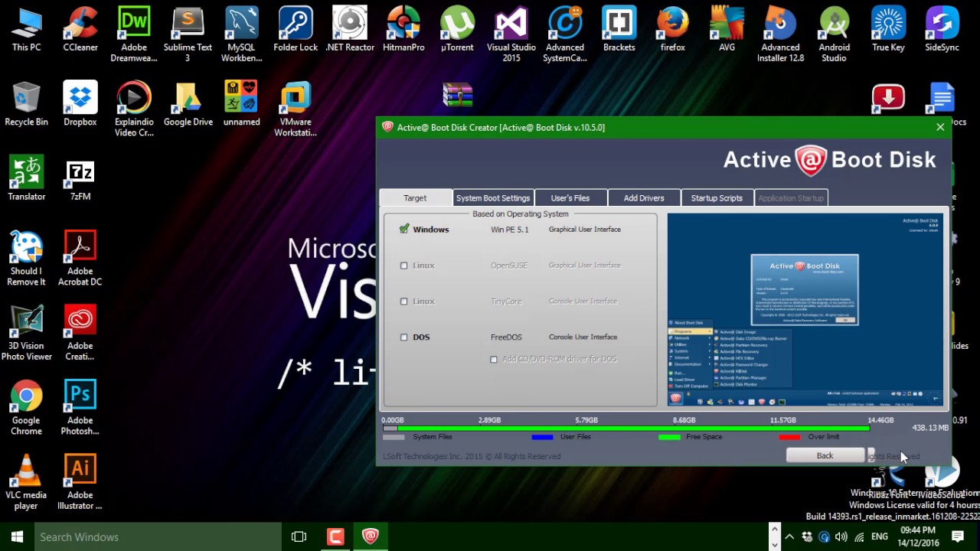Open Visual Studio 2015 shortcut
The image size is (980, 551).
coord(511,35)
